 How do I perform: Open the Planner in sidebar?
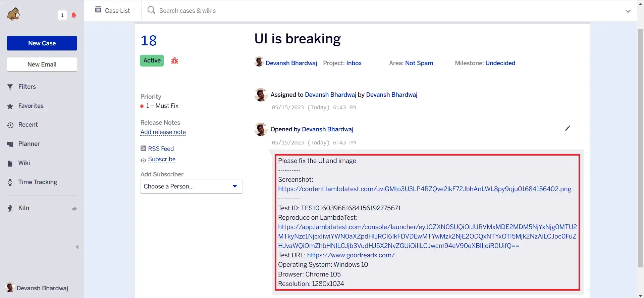pyautogui.click(x=29, y=144)
